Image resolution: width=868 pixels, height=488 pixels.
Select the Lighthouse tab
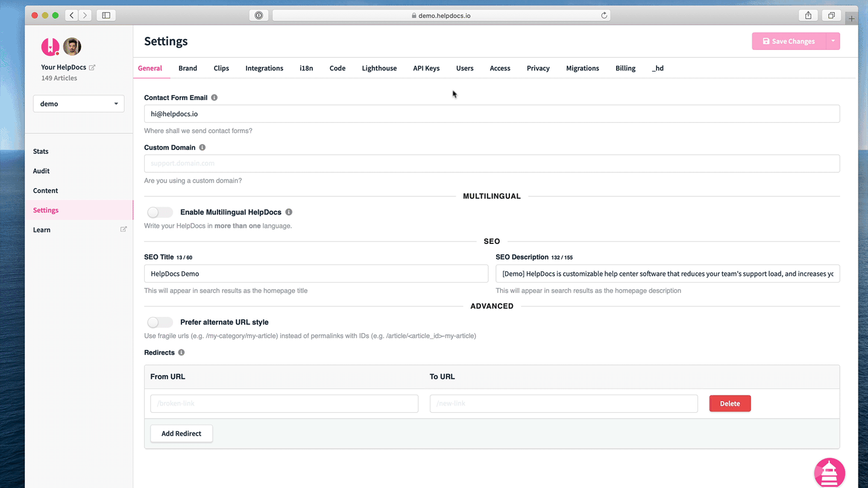pyautogui.click(x=379, y=68)
